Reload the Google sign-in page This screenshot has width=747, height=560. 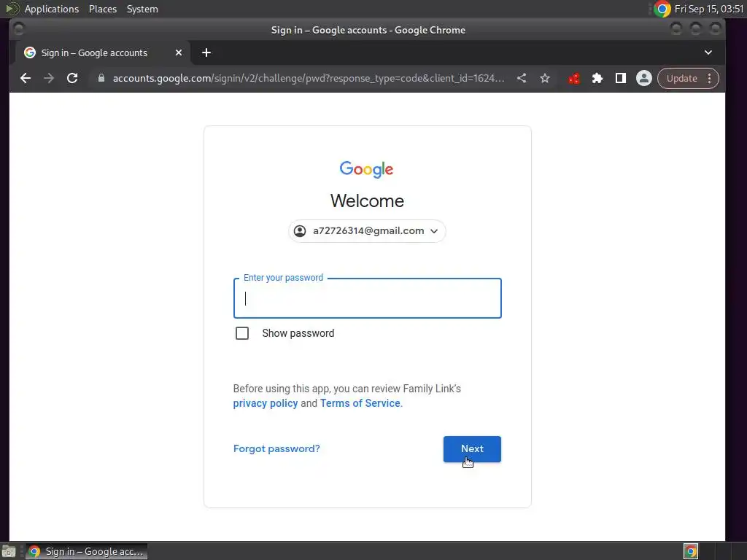72,78
